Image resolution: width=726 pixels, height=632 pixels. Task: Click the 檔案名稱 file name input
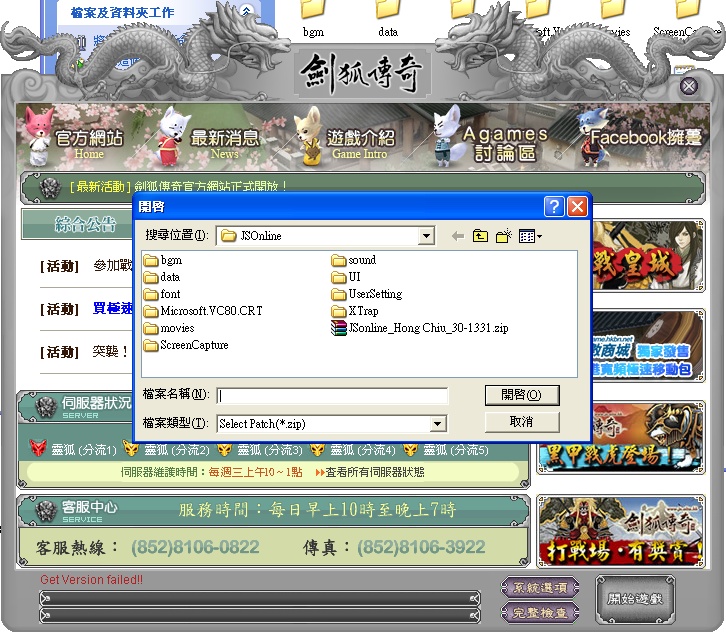(332, 396)
